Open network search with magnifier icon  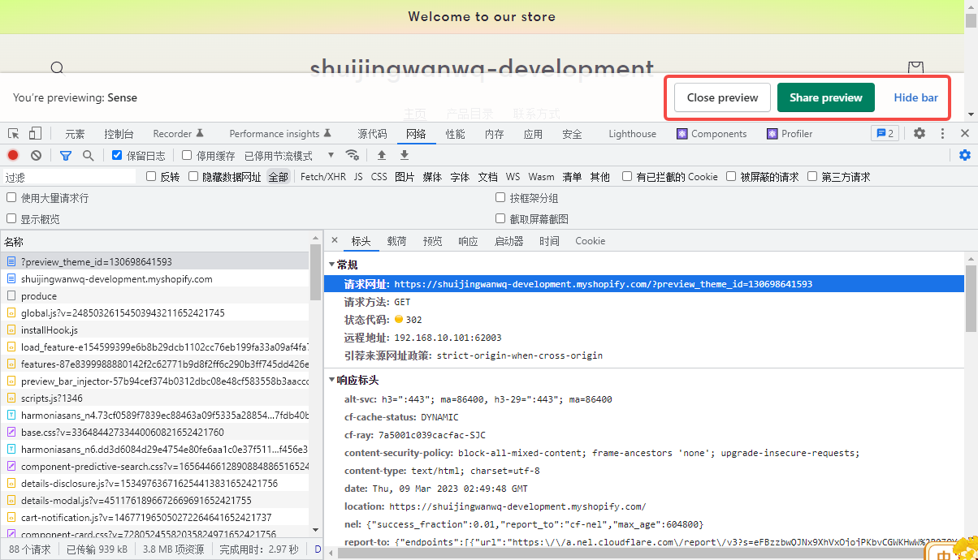coord(88,155)
